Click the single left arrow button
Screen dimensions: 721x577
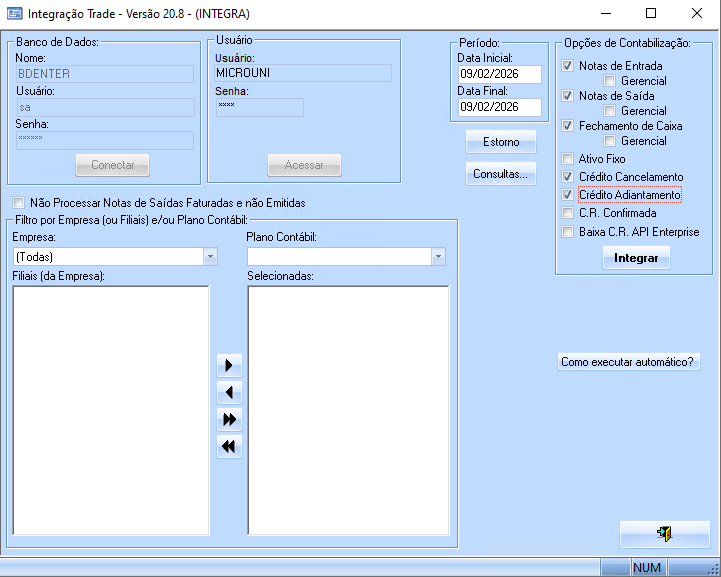point(230,393)
